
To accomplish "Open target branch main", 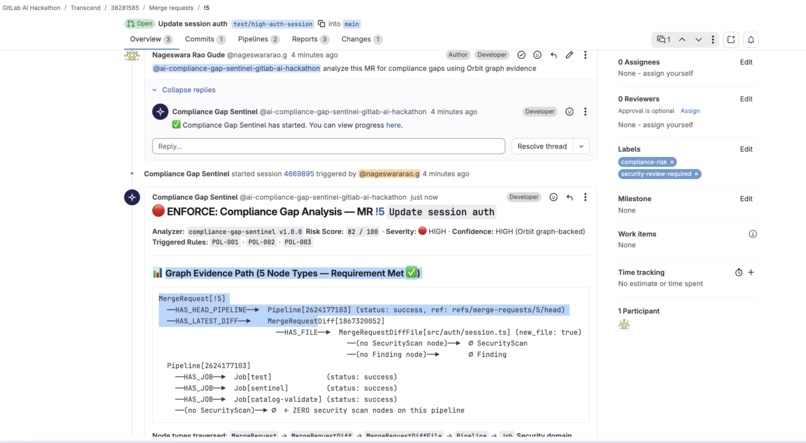I will 352,24.
